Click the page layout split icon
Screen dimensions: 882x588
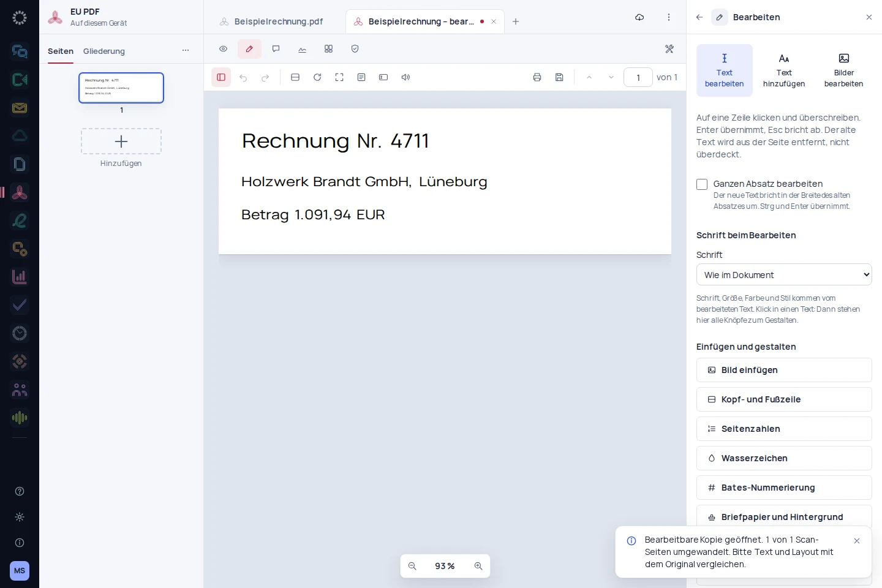point(295,77)
